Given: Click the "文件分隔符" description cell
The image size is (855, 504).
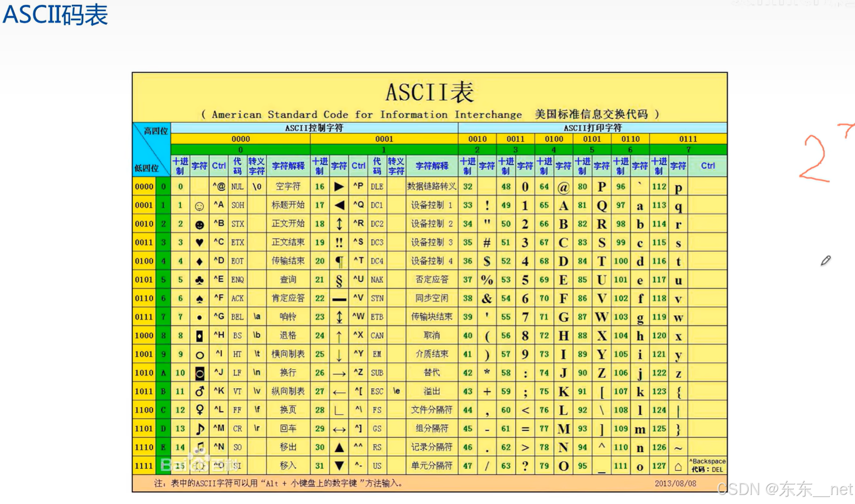Looking at the screenshot, I should (x=431, y=410).
